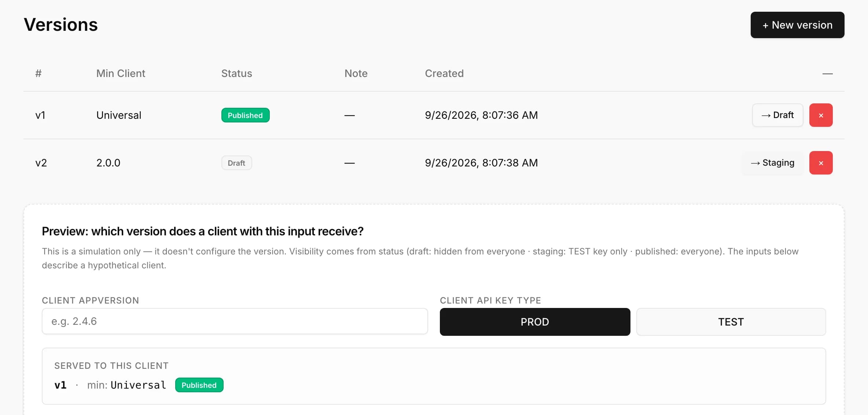
Task: Click the Min Client column header
Action: tap(121, 73)
